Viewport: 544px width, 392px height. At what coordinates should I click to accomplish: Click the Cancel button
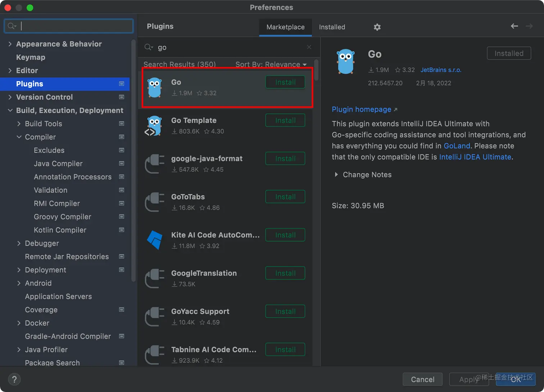tap(422, 379)
